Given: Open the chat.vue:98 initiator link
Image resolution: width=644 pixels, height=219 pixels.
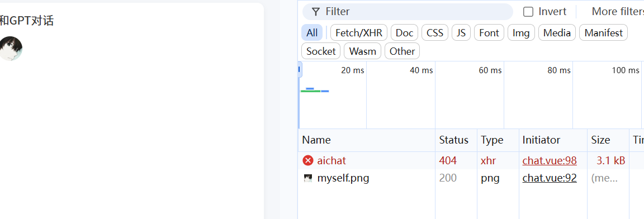Looking at the screenshot, I should coord(550,160).
